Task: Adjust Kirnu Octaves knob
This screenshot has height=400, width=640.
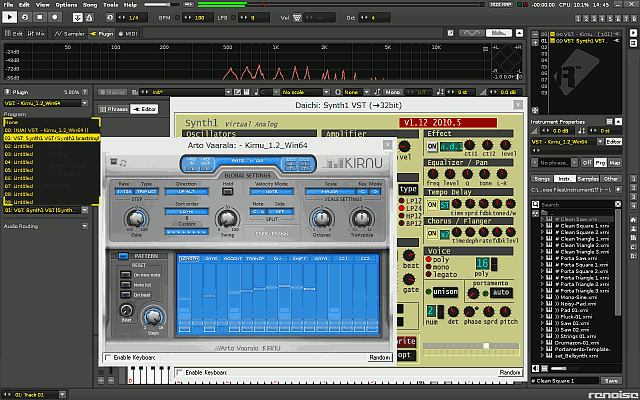Action: pos(322,218)
